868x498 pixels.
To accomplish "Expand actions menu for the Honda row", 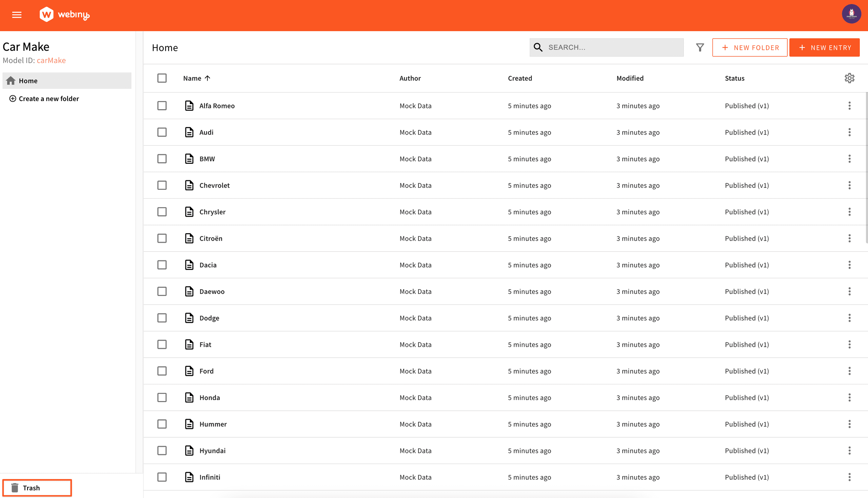I will tap(849, 397).
